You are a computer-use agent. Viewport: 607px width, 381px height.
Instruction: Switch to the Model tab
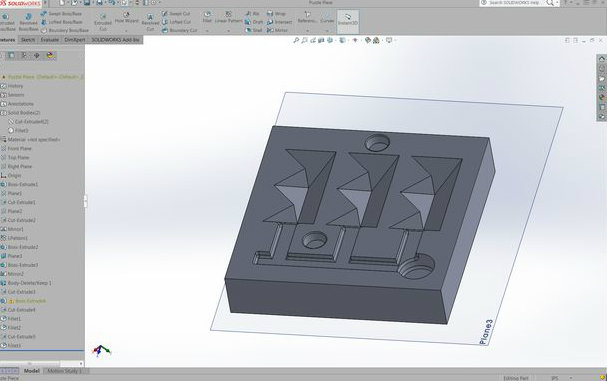pos(32,371)
